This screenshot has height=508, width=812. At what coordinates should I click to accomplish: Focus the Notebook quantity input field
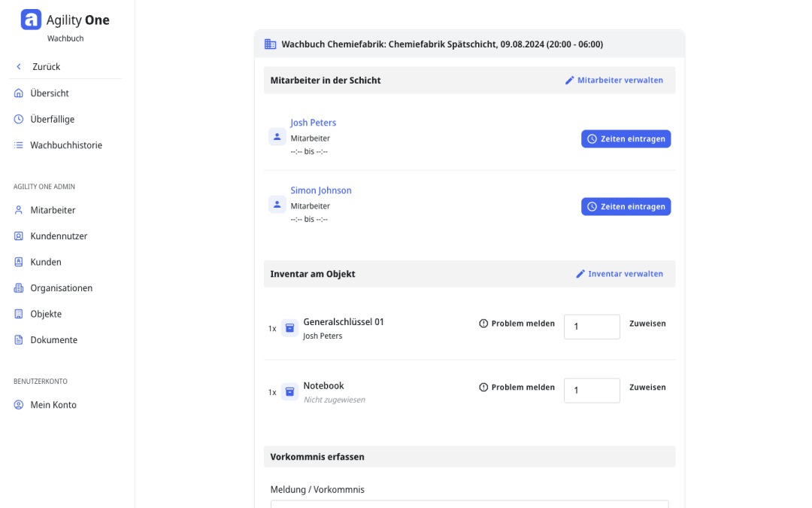tap(592, 391)
